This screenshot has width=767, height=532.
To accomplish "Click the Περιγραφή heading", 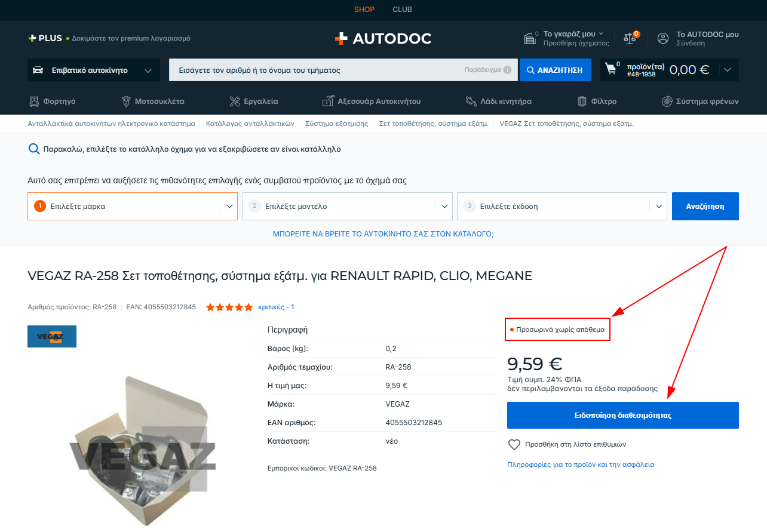I will tap(288, 330).
